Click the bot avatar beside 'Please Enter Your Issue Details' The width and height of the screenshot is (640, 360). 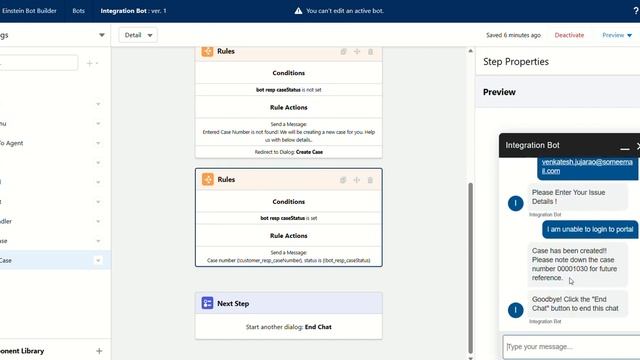click(x=516, y=203)
